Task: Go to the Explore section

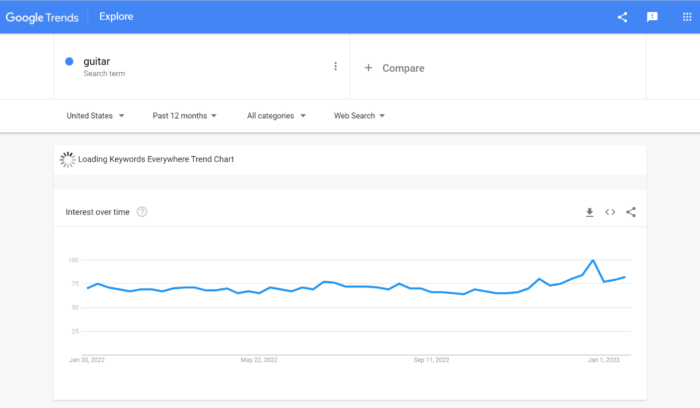Action: point(116,16)
